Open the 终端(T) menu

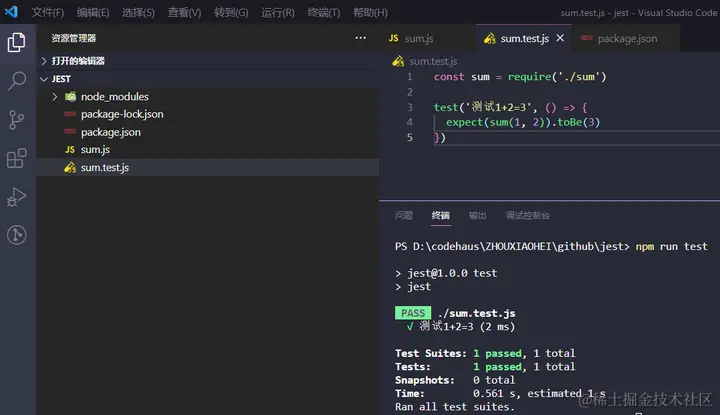coord(324,12)
